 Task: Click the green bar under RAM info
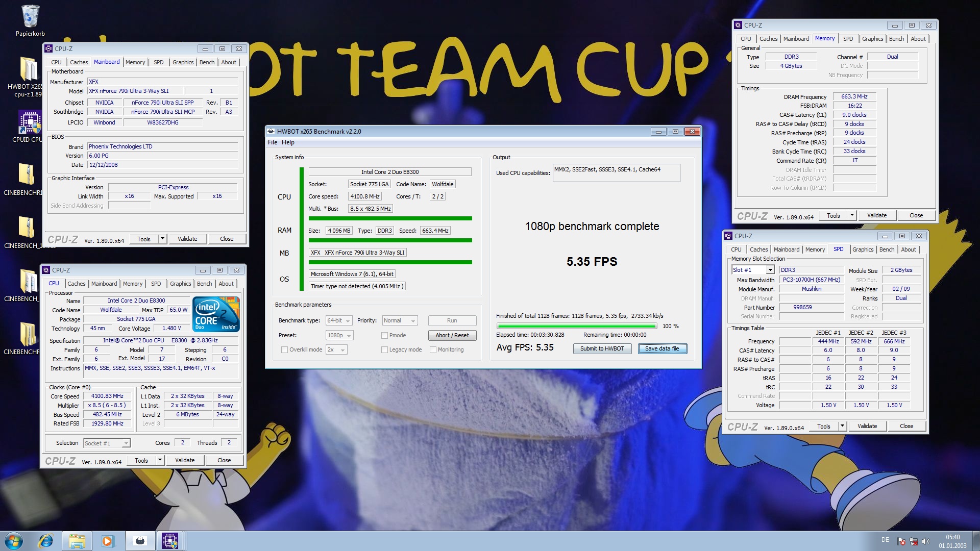click(x=390, y=240)
